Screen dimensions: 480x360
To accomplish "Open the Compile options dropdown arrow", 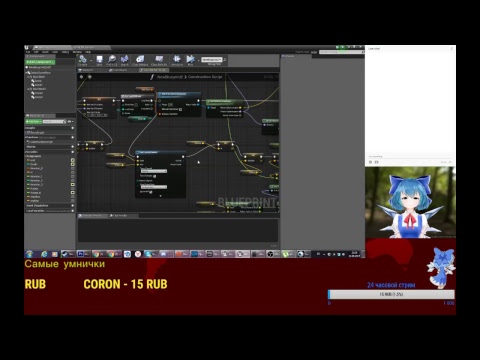I will click(91, 60).
